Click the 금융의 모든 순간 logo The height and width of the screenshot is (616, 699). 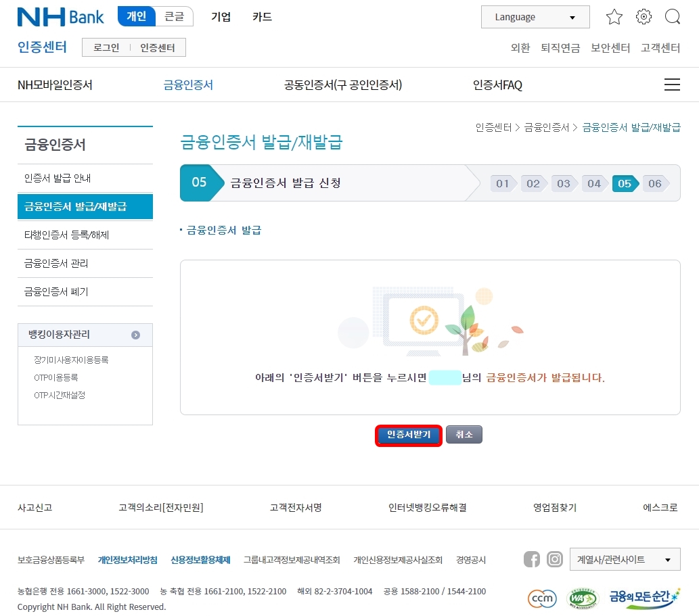pos(640,598)
